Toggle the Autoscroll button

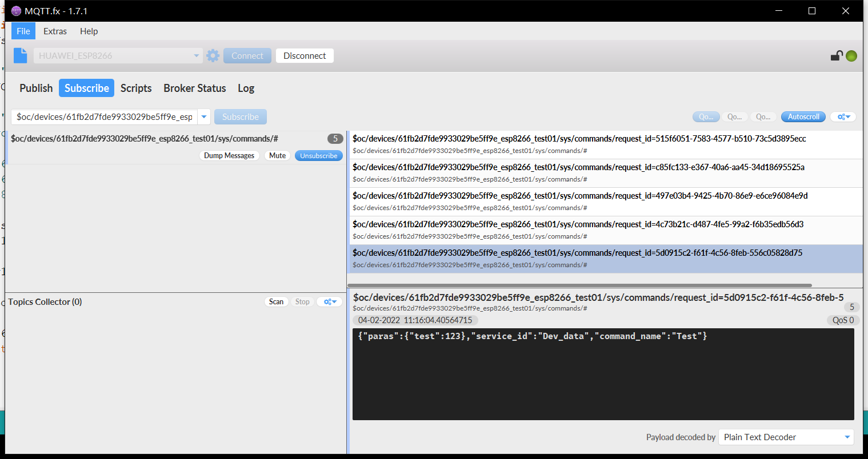[x=803, y=117]
